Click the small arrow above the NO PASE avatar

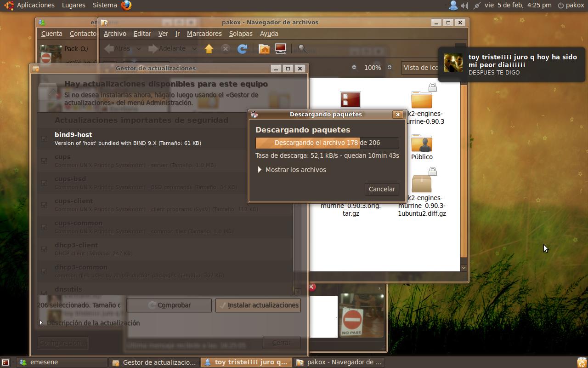(379, 288)
